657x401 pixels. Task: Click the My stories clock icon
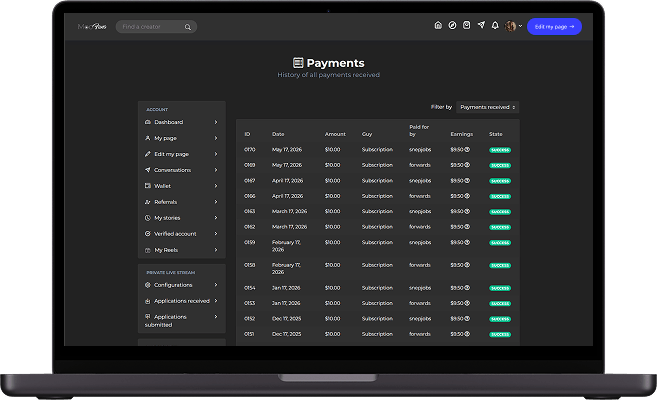coord(147,218)
